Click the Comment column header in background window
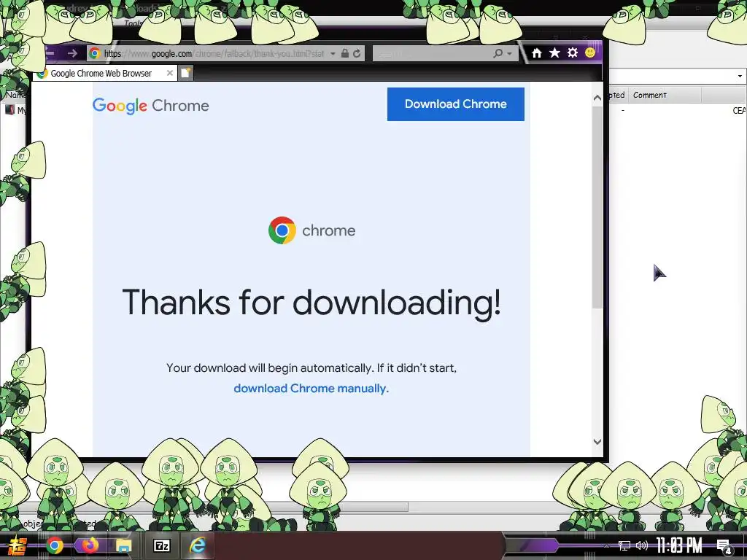 (665, 96)
